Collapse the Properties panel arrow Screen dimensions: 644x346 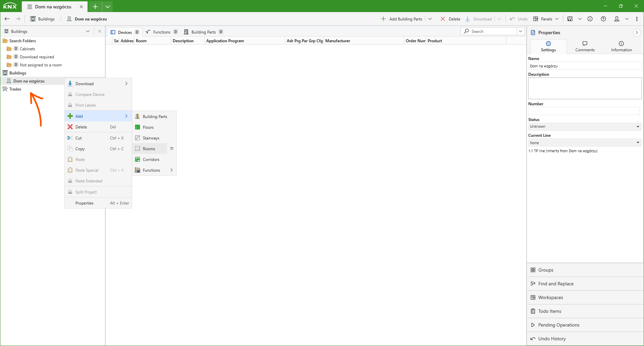[637, 33]
